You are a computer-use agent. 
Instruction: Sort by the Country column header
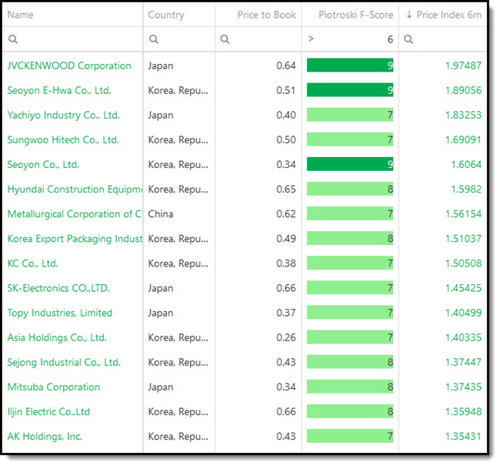click(x=166, y=15)
